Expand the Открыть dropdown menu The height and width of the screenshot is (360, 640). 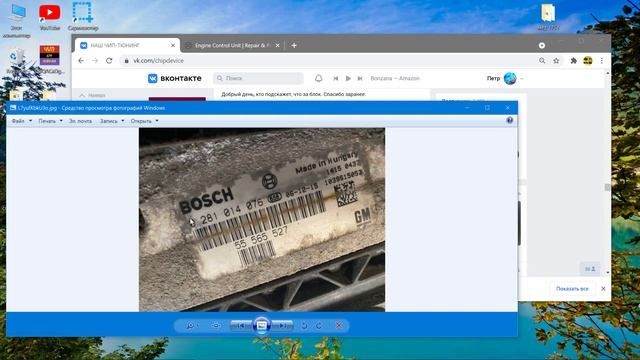(x=144, y=121)
